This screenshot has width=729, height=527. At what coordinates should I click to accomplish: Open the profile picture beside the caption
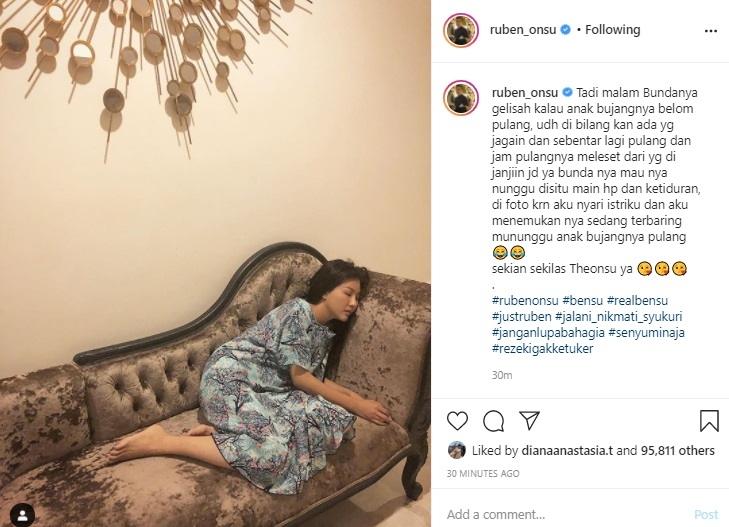point(461,97)
